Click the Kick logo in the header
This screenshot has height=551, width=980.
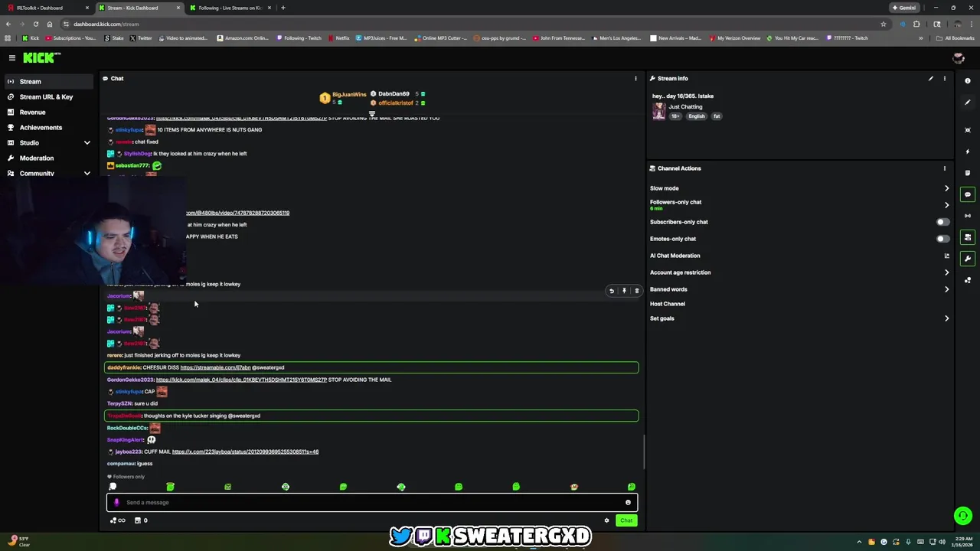pos(41,58)
